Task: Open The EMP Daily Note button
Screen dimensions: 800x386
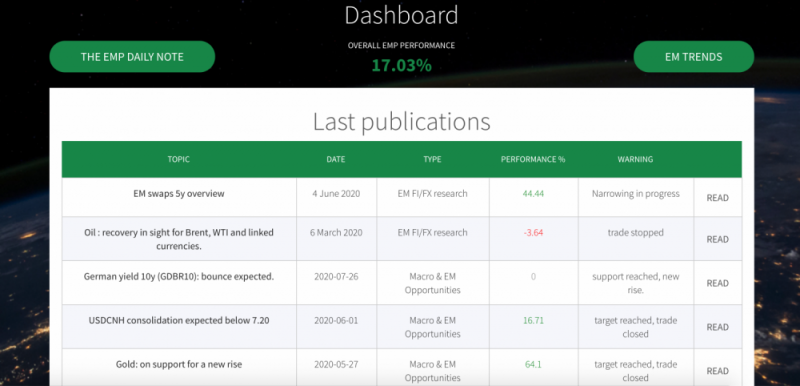Action: coord(132,57)
